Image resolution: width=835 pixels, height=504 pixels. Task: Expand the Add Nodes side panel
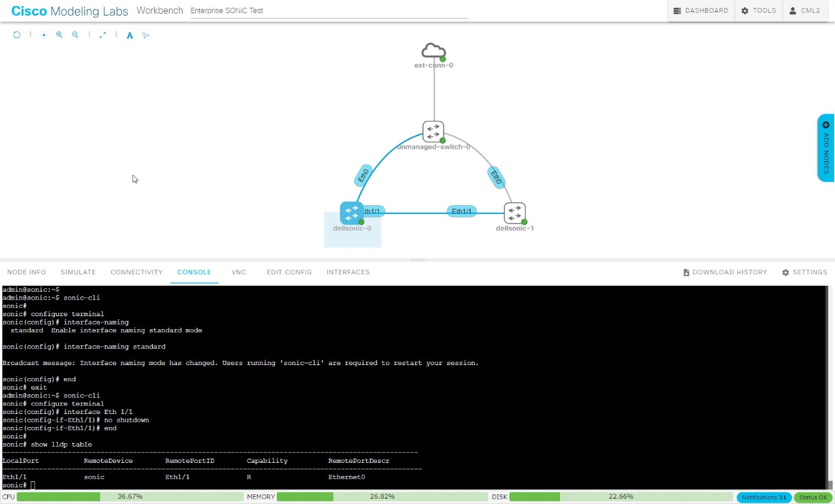[825, 147]
